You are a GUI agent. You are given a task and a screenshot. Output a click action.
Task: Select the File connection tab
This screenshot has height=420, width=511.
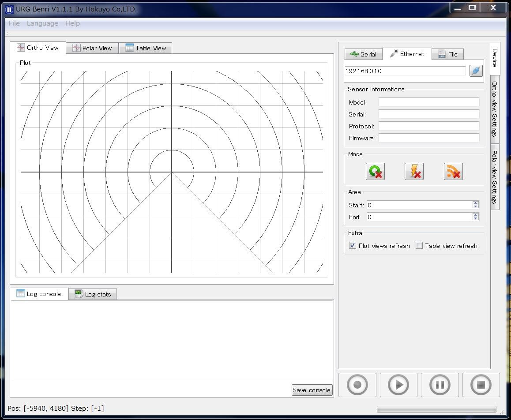click(x=448, y=54)
